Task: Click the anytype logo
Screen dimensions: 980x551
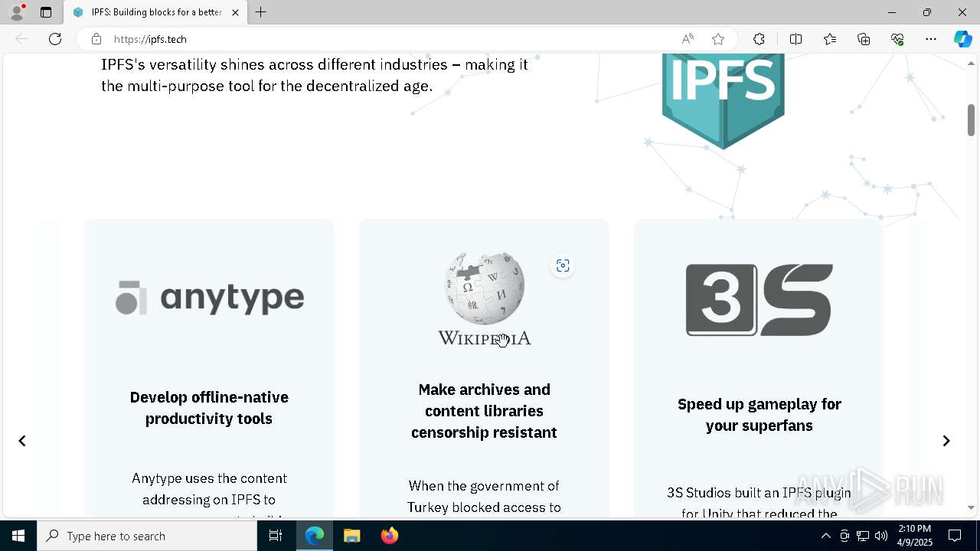Action: pos(210,298)
